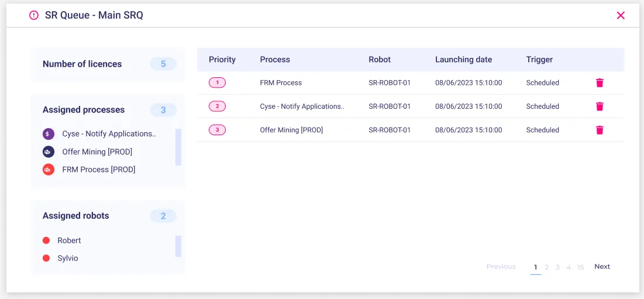Image resolution: width=644 pixels, height=299 pixels.
Task: Click the red status dot next to Sylvio
Action: click(x=46, y=259)
